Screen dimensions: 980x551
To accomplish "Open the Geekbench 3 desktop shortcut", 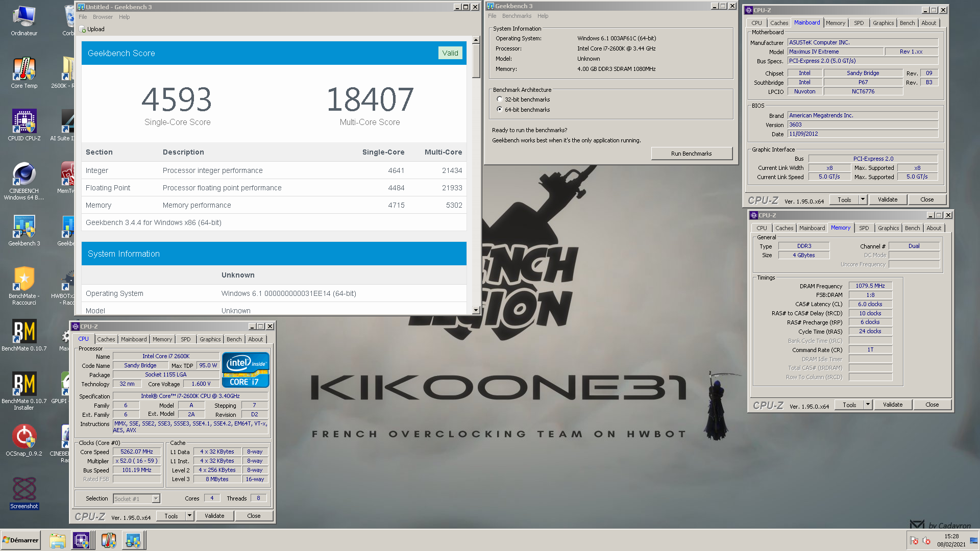I will (x=24, y=231).
